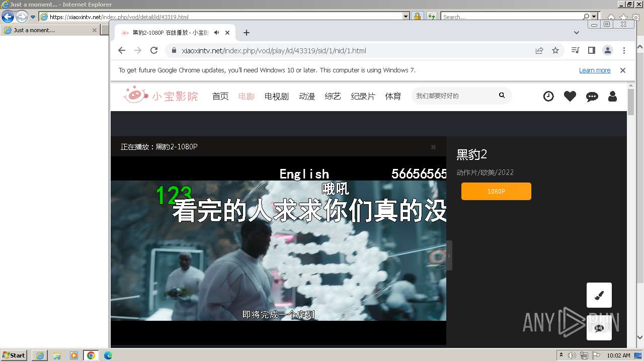This screenshot has width=644, height=362.
Task: Click the video player area
Action: pyautogui.click(x=278, y=250)
